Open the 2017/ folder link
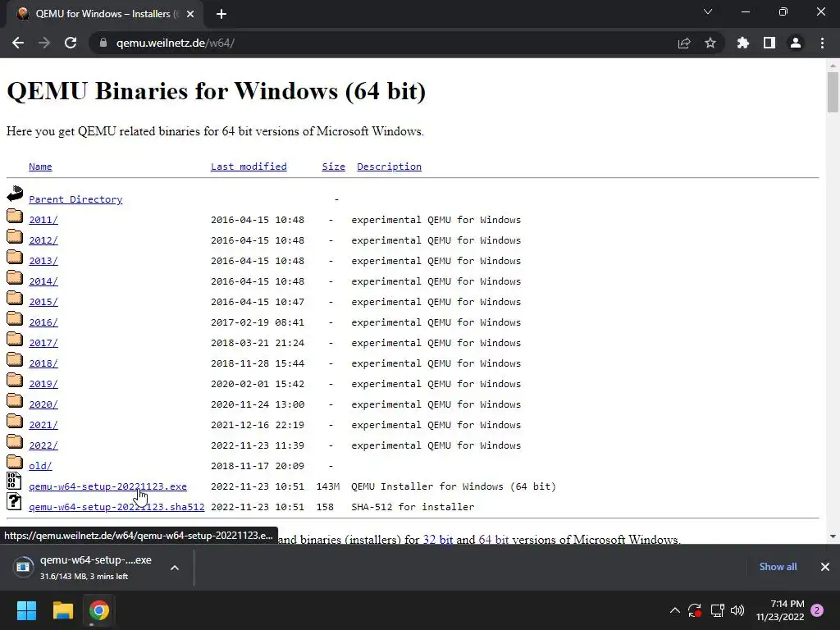 click(43, 343)
